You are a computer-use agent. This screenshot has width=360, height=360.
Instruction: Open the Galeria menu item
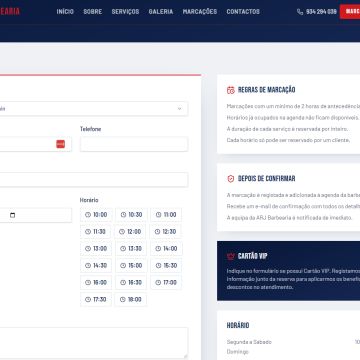161,12
